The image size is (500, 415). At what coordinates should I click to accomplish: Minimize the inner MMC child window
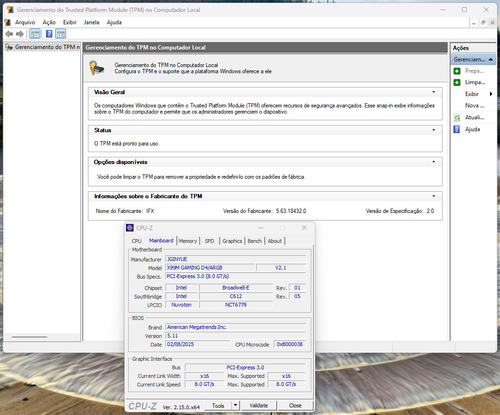point(474,22)
